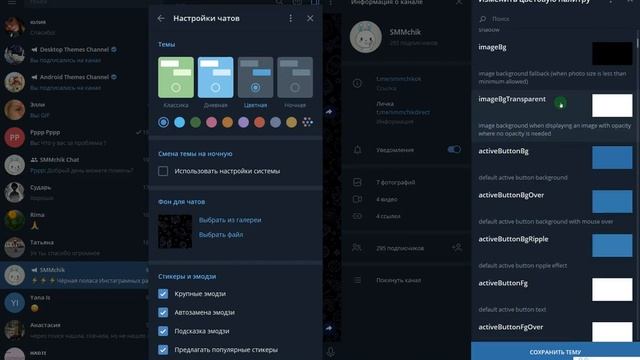Image resolution: width=640 pixels, height=360 pixels.
Task: Close the Настройки чатов panel
Action: pyautogui.click(x=310, y=18)
